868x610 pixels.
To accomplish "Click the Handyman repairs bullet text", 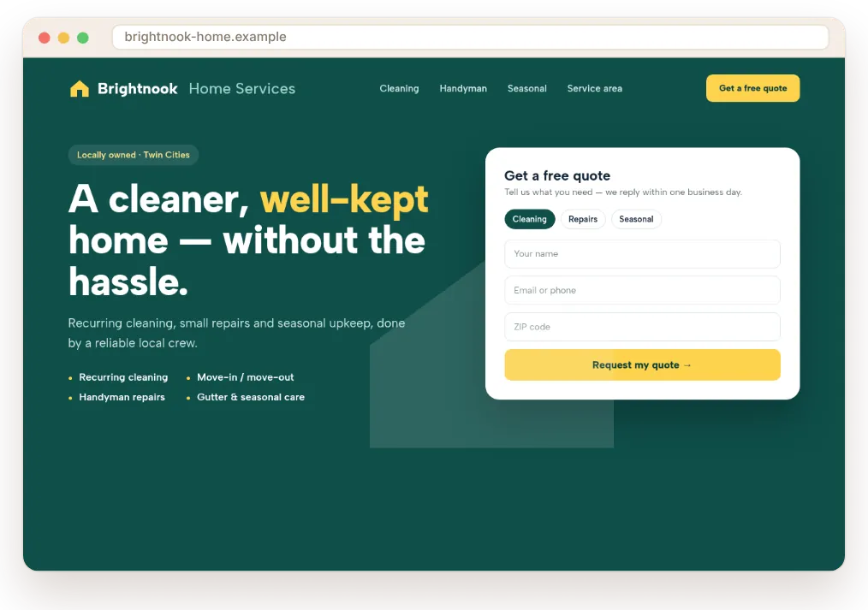I will click(122, 397).
